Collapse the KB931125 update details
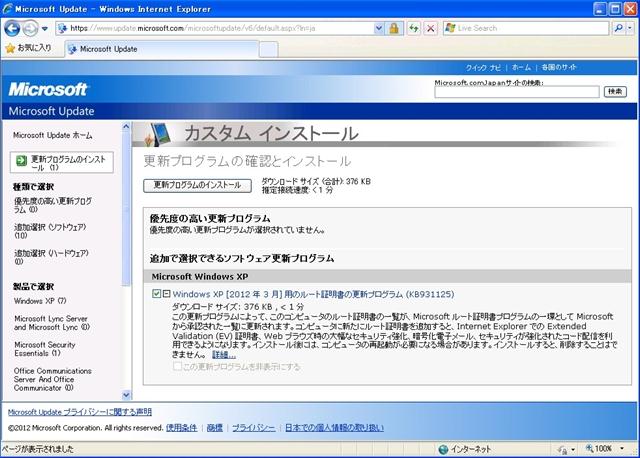Image resolution: width=640 pixels, height=458 pixels. coord(167,293)
